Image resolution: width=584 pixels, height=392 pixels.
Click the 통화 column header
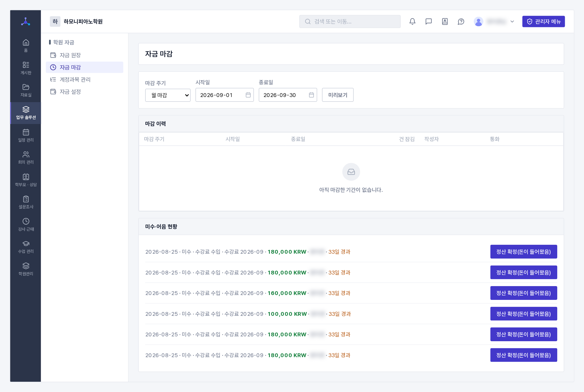pos(495,139)
